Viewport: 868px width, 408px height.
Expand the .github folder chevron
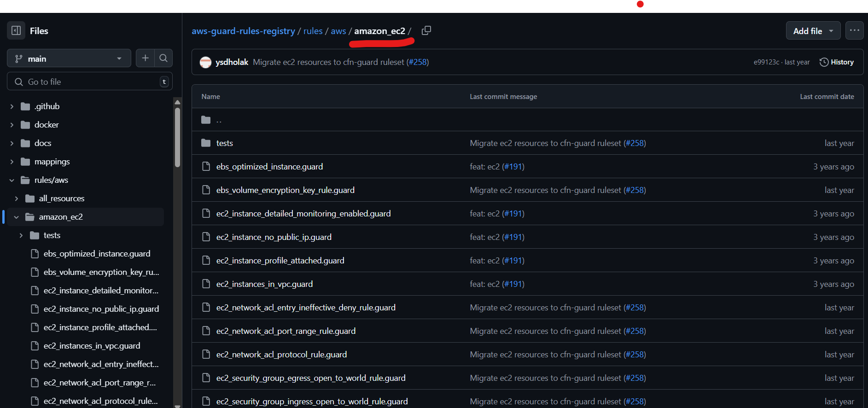pyautogui.click(x=12, y=106)
